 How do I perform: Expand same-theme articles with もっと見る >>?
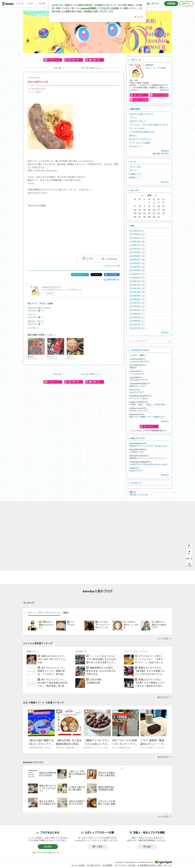(x=33, y=328)
